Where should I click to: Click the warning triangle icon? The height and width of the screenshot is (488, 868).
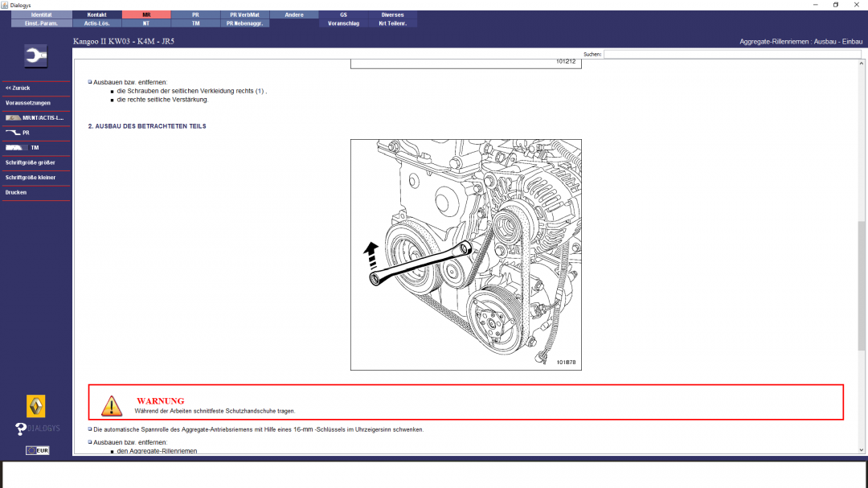[x=112, y=405]
